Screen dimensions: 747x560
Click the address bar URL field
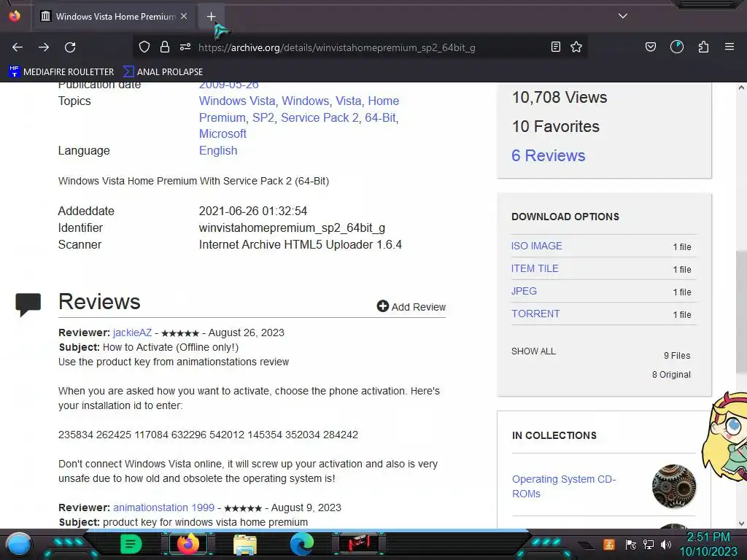[x=337, y=47]
